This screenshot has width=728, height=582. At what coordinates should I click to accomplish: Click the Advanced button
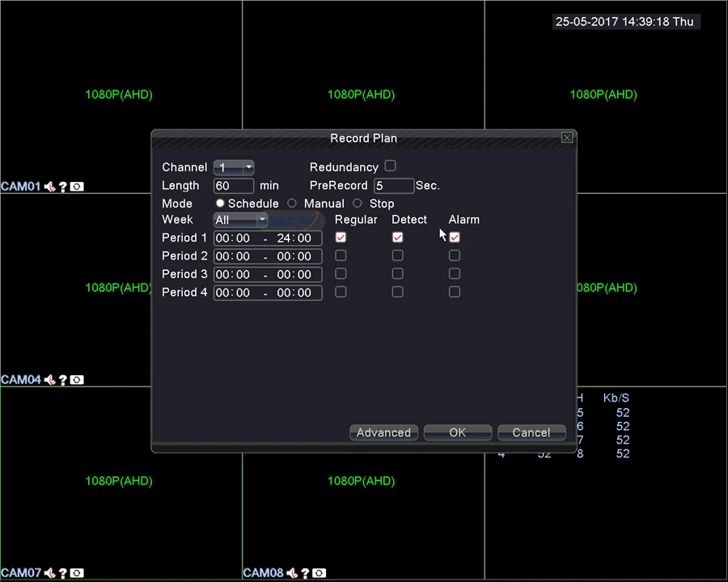click(383, 432)
